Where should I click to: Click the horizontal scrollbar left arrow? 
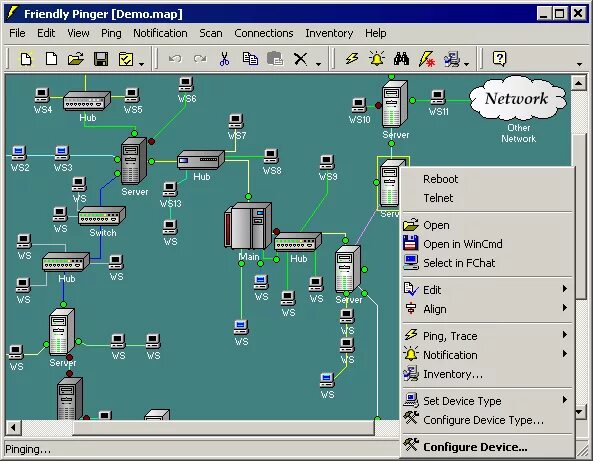click(13, 428)
